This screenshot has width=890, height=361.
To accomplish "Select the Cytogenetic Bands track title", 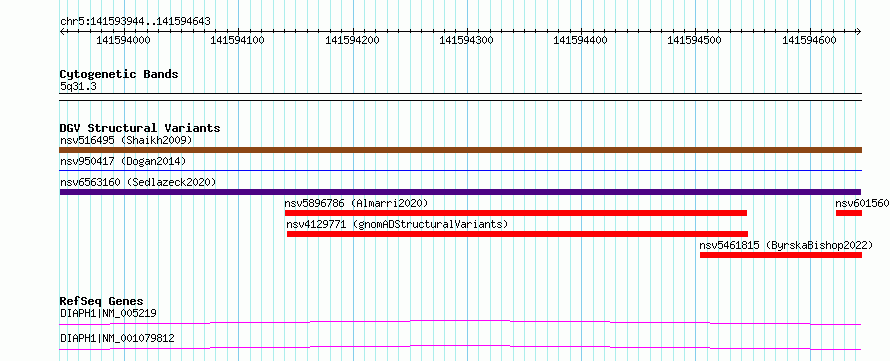I will click(119, 74).
